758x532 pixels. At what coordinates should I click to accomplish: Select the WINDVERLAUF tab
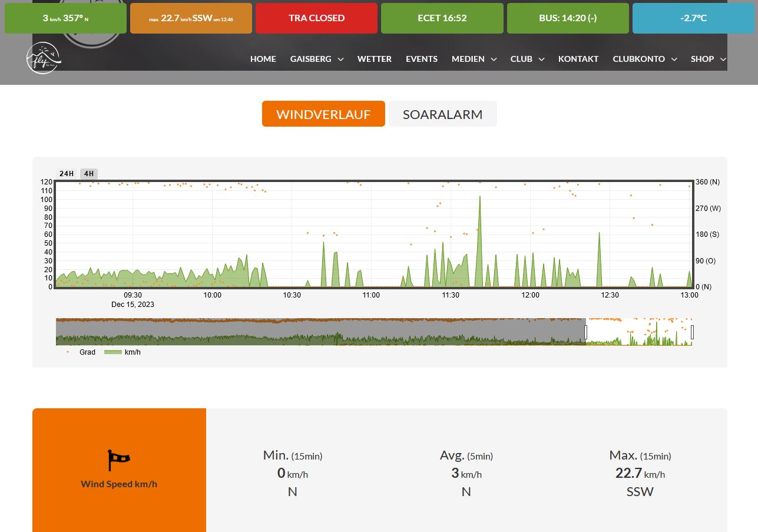pyautogui.click(x=323, y=114)
